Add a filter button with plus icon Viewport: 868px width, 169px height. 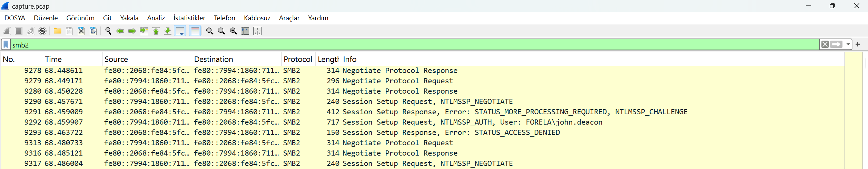point(858,44)
